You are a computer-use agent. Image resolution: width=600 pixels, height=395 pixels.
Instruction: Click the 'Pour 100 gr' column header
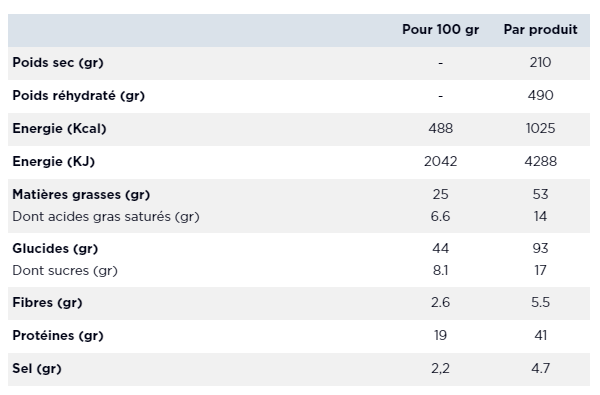coord(440,29)
